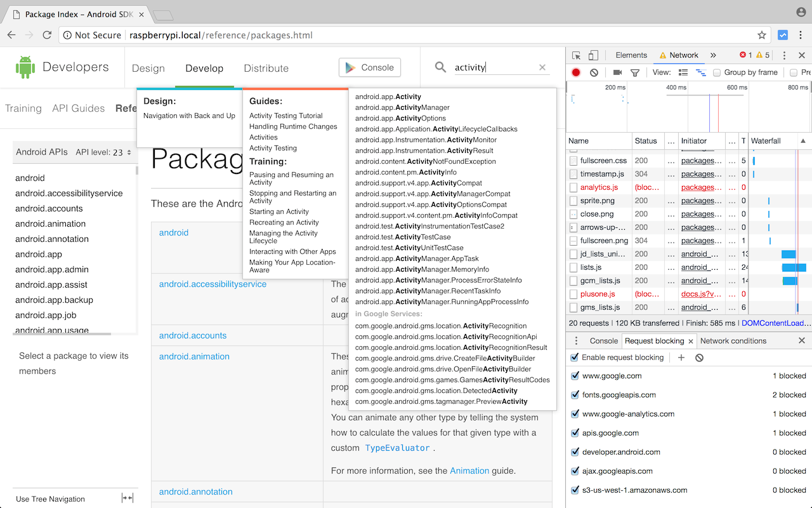Toggle side navigation width icon

pos(128,498)
